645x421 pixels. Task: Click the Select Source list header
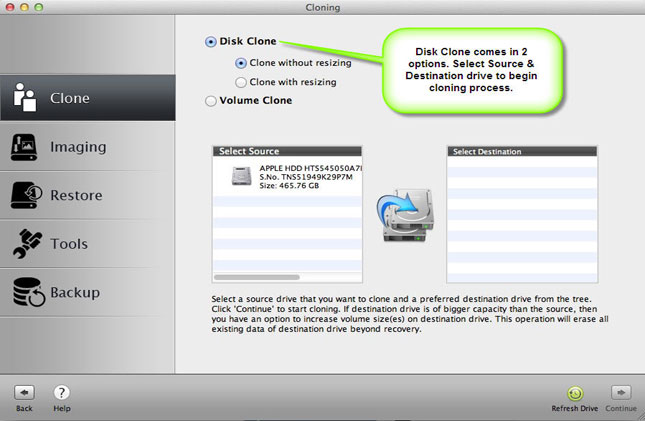[287, 151]
